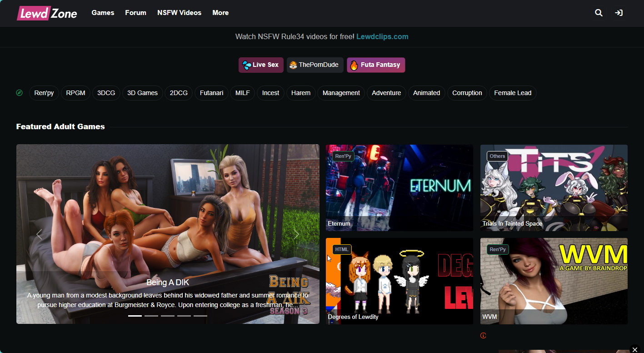Advance carousel with next arrow

297,234
